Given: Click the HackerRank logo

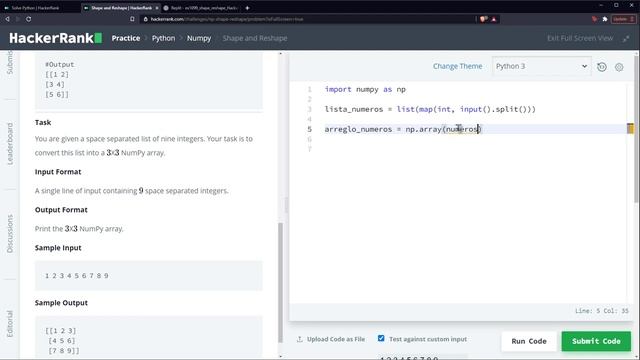Looking at the screenshot, I should coord(56,38).
